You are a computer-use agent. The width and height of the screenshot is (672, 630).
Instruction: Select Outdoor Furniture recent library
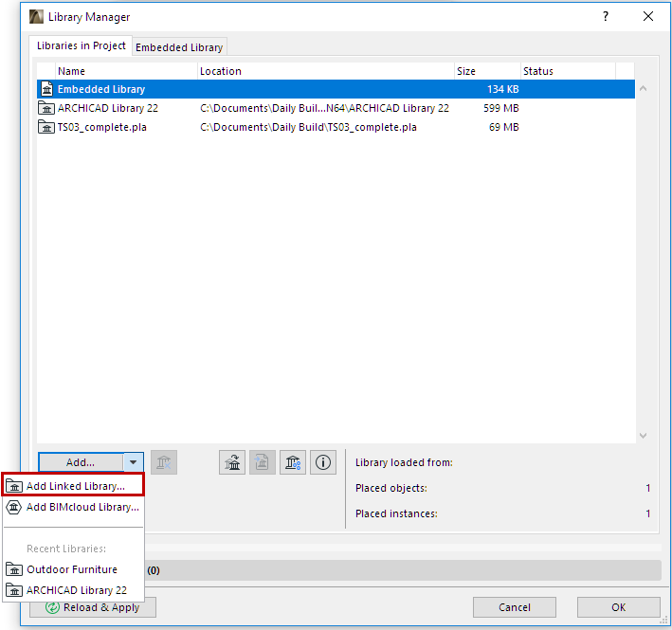pos(73,569)
